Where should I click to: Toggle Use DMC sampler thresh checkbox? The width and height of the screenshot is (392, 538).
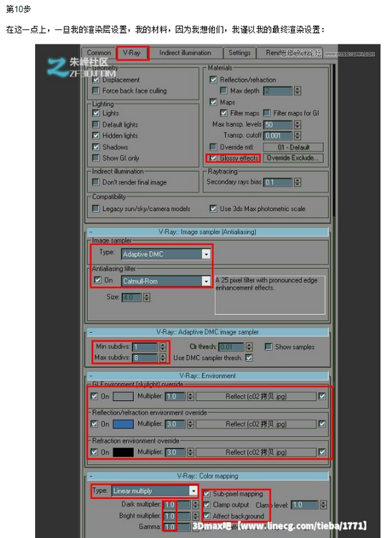[249, 357]
